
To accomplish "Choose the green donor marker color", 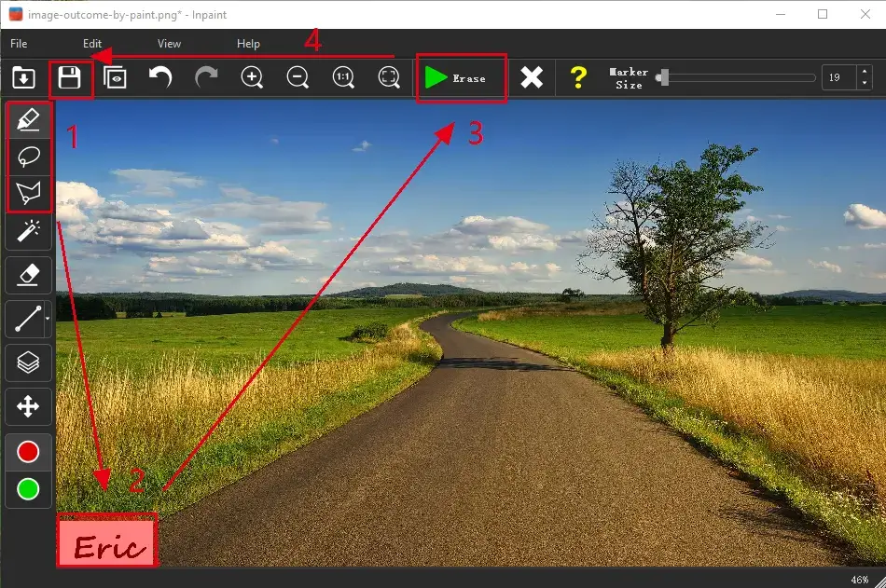I will pyautogui.click(x=28, y=488).
